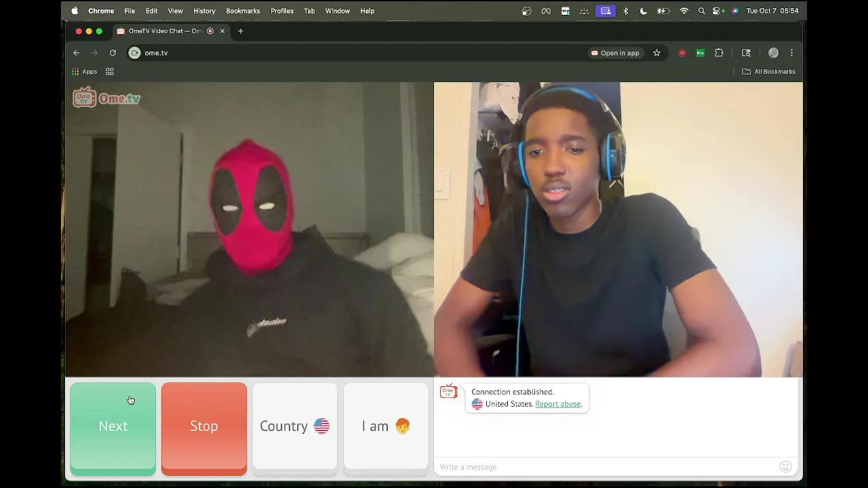
Task: Click the Meta icon in menu bar
Action: pyautogui.click(x=546, y=11)
